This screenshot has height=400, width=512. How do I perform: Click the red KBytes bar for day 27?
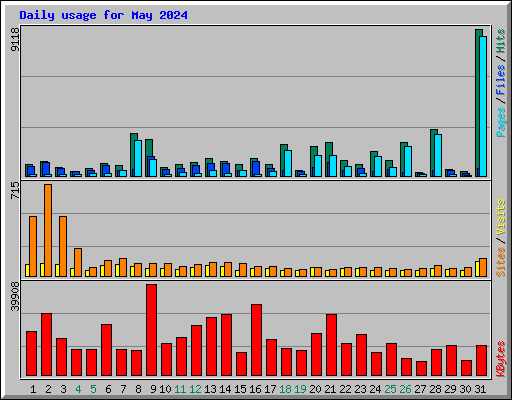(x=421, y=369)
